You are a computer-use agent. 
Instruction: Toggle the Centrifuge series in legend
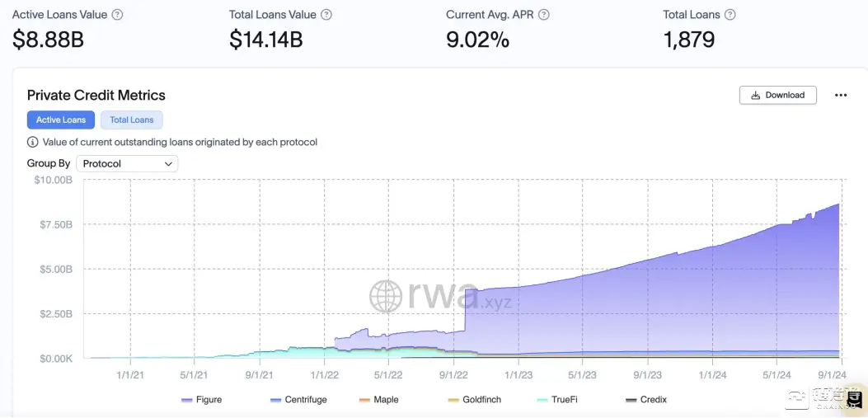click(298, 400)
